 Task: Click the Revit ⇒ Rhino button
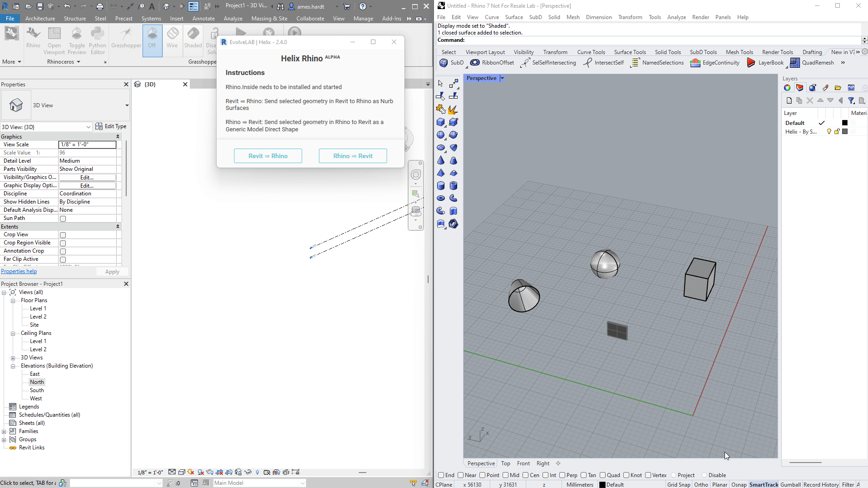click(268, 156)
